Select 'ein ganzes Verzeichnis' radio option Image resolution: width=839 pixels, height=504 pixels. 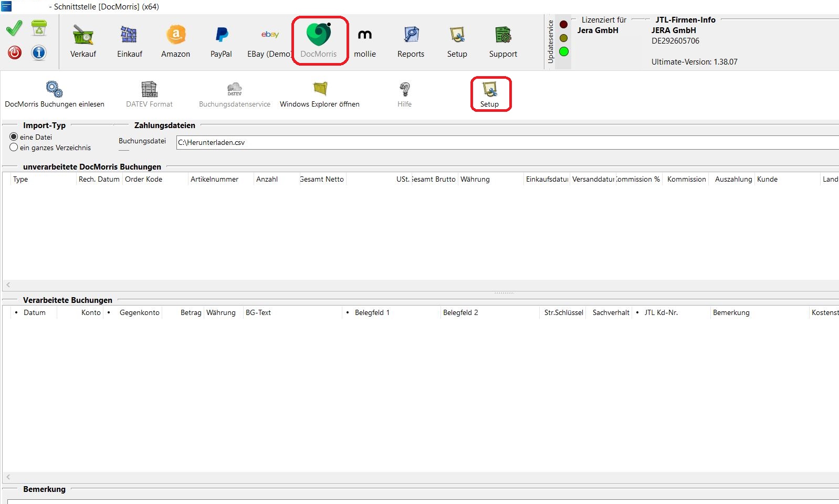pyautogui.click(x=14, y=148)
